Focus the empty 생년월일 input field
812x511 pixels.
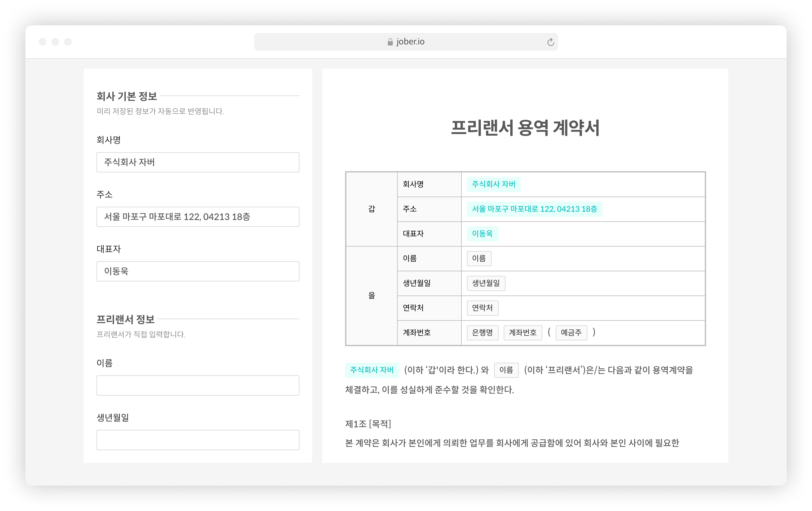point(198,440)
